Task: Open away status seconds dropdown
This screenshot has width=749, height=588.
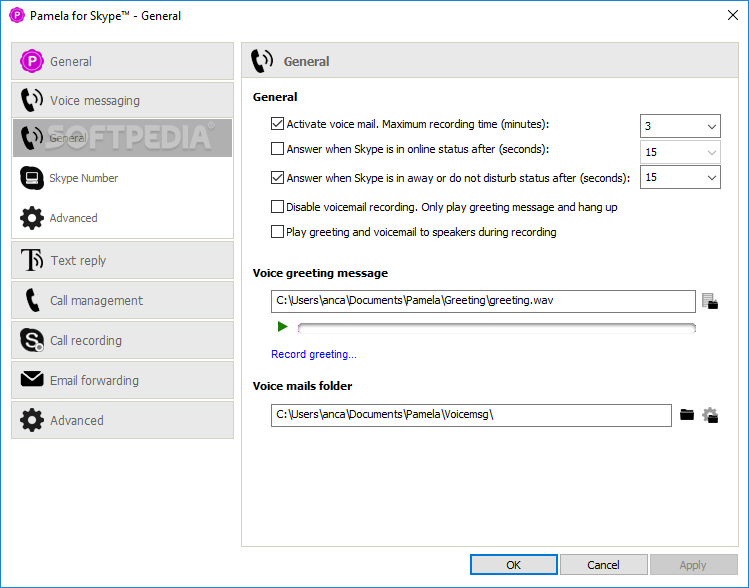Action: 680,177
